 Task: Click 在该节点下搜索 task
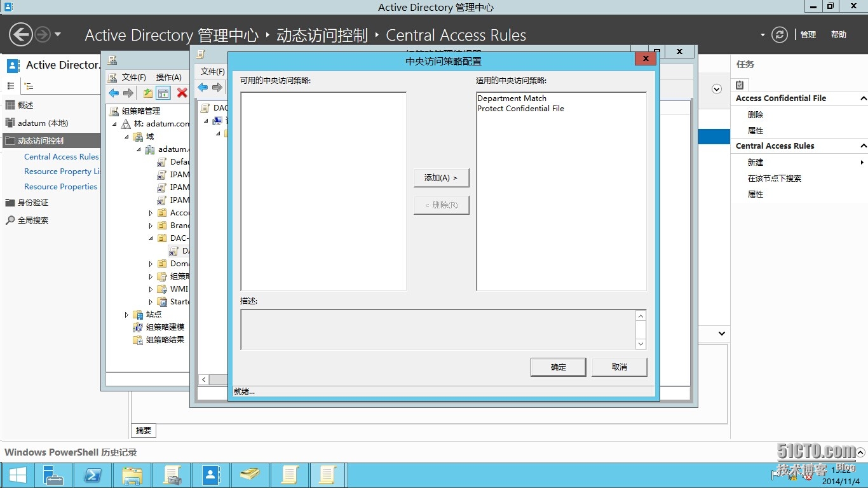click(x=775, y=179)
